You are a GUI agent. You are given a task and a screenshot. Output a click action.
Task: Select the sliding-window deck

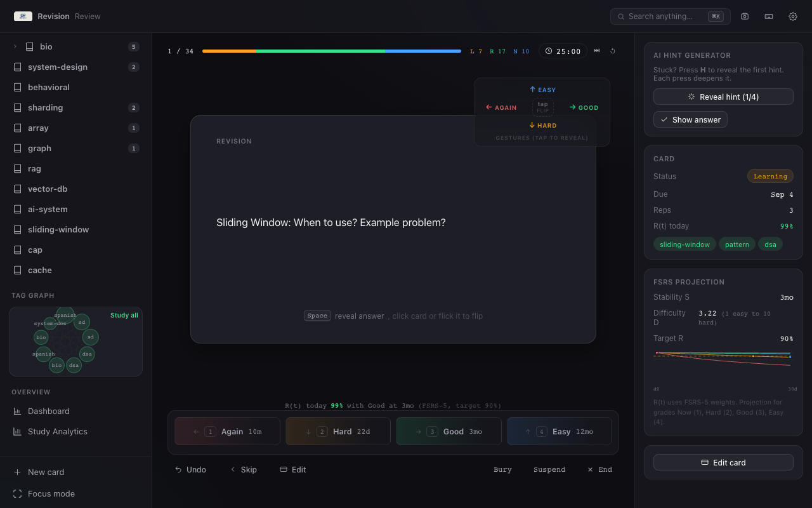76,229
